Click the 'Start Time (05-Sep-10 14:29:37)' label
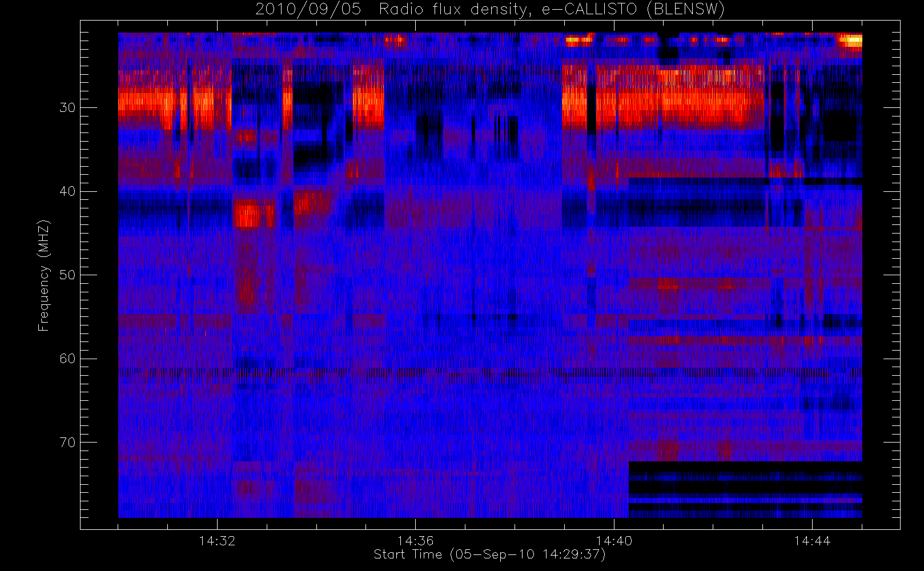 (489, 554)
